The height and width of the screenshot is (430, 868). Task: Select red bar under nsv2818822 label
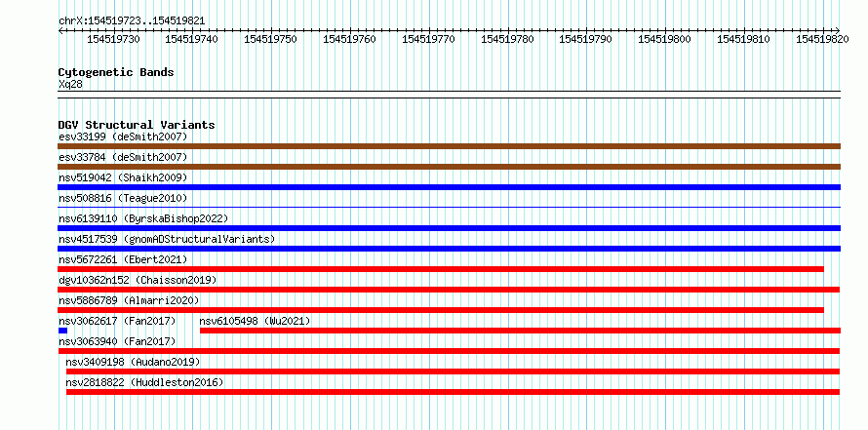tap(453, 392)
